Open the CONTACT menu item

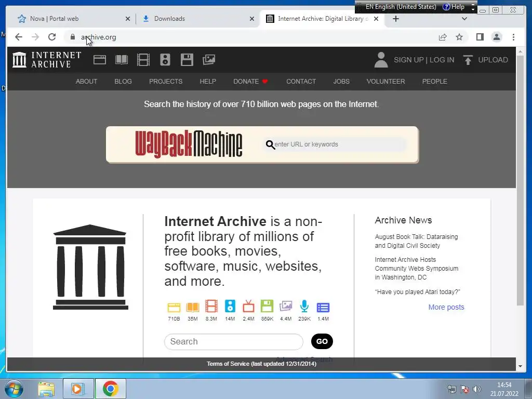(301, 82)
